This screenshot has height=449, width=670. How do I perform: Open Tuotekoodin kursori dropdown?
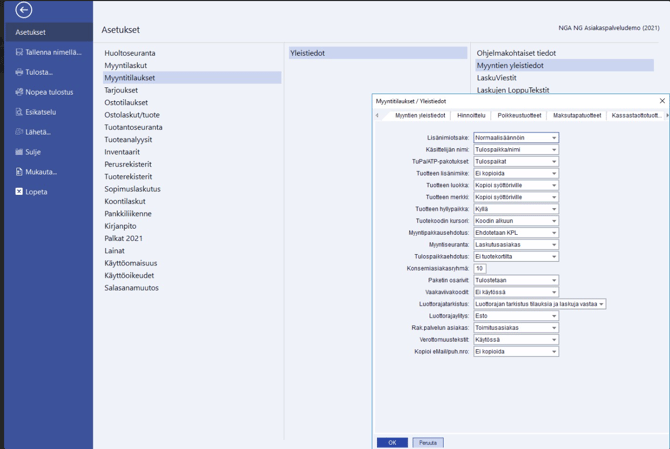pyautogui.click(x=516, y=221)
